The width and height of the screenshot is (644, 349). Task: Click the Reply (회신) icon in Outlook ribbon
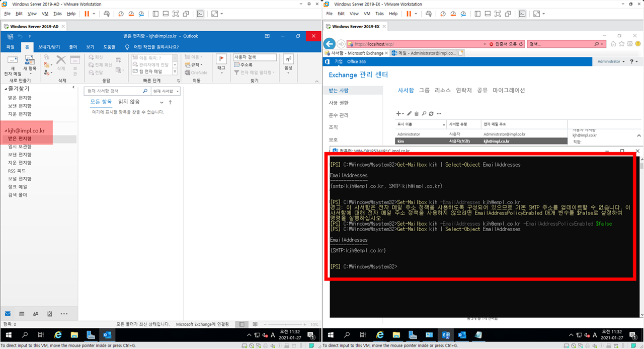click(x=96, y=57)
